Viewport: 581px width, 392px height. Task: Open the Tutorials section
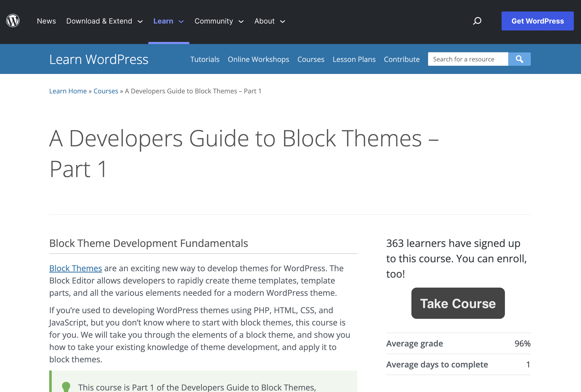pyautogui.click(x=205, y=59)
